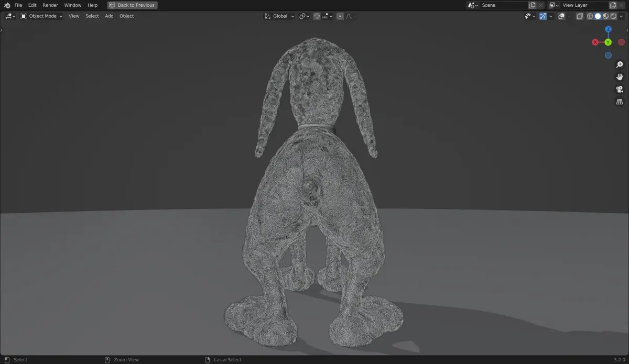Image resolution: width=629 pixels, height=364 pixels.
Task: Open the snapping options dropdown
Action: 328,16
